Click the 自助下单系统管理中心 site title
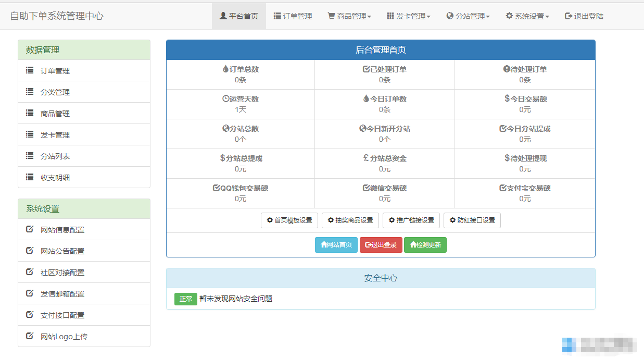The height and width of the screenshot is (358, 644). click(57, 16)
